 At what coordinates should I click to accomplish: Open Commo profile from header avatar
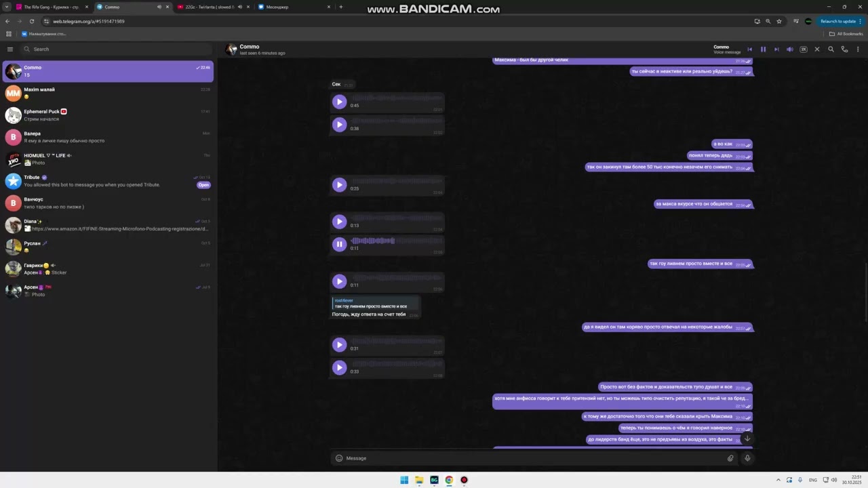click(x=231, y=49)
